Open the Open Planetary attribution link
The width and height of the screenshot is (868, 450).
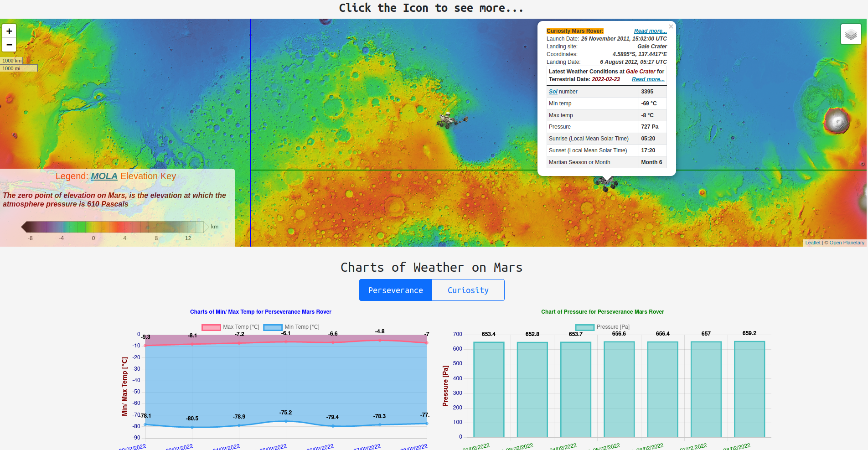847,243
